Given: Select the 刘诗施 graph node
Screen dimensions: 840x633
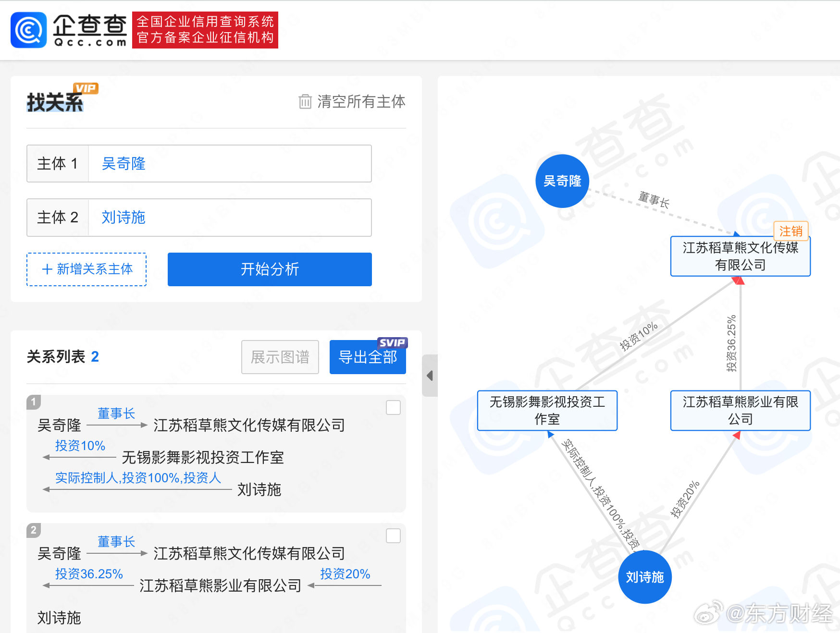Looking at the screenshot, I should 645,577.
